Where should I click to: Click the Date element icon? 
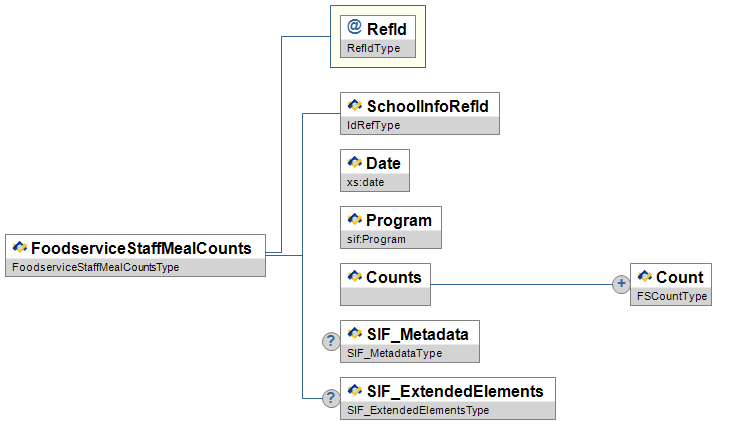[x=354, y=163]
